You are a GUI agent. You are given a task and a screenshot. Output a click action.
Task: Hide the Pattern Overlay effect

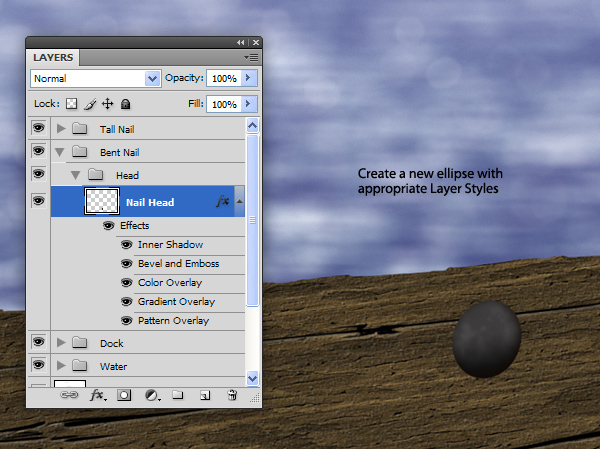coord(127,320)
